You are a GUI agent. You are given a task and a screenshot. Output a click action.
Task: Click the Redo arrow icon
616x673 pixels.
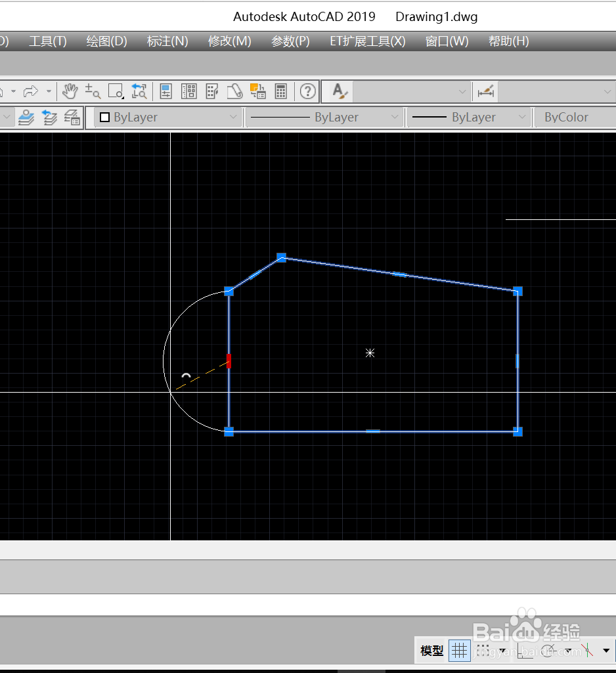30,91
